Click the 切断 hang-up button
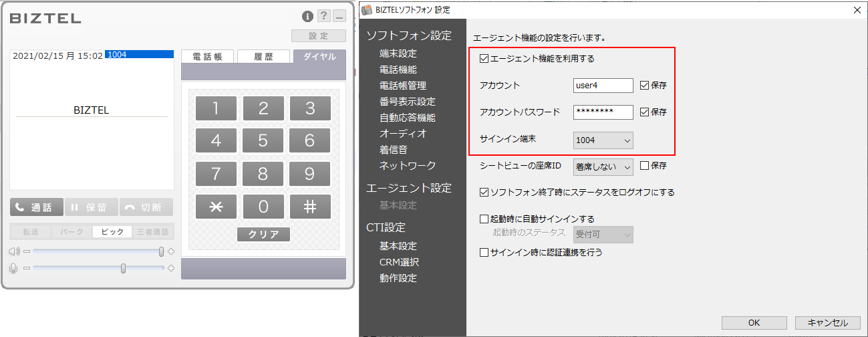The image size is (868, 337). pyautogui.click(x=146, y=207)
